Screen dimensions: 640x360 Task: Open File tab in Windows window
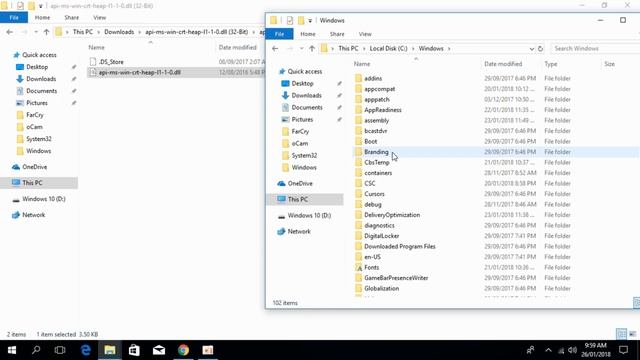point(279,34)
